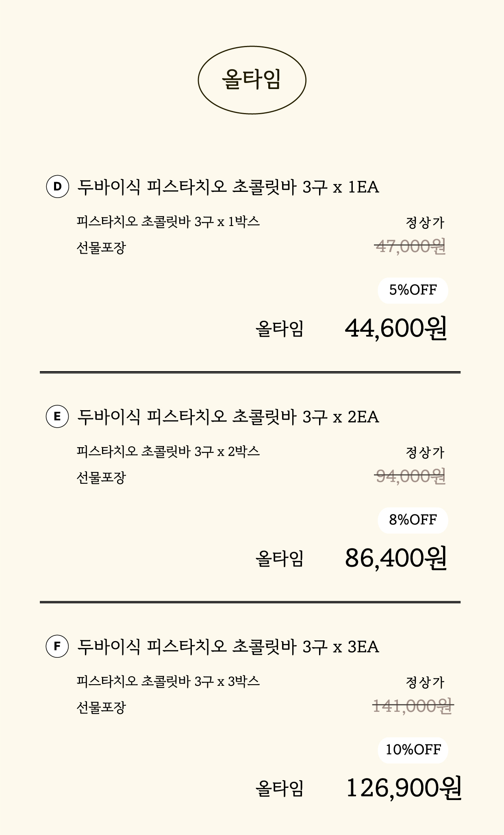Click the 8%OFF discount badge
Screen dimensions: 504x835
pos(413,520)
